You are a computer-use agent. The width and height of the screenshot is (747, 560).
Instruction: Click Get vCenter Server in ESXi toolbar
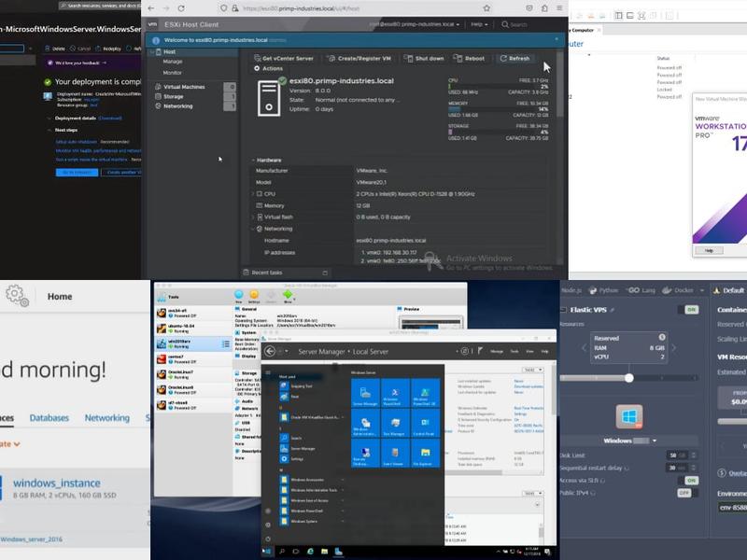point(284,58)
